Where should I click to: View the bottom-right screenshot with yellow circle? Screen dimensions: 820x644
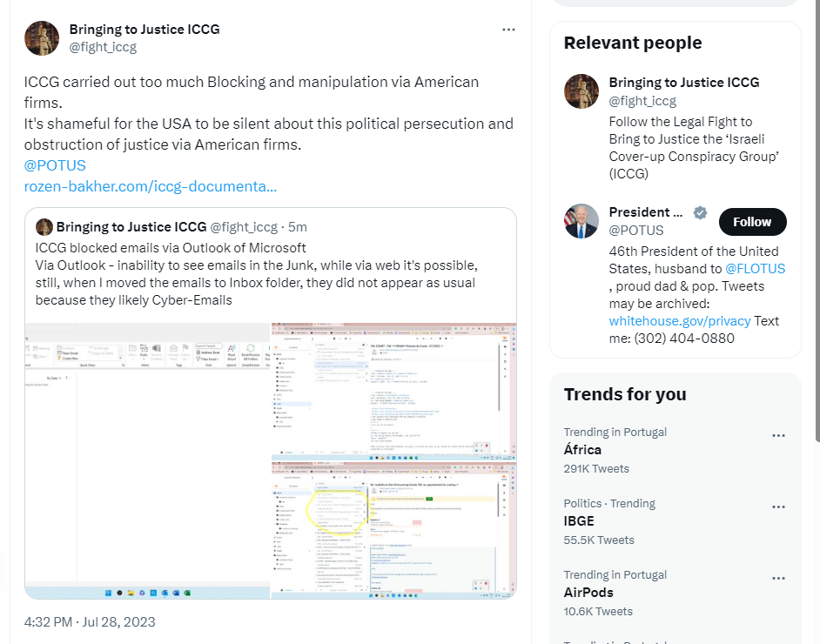coord(393,531)
